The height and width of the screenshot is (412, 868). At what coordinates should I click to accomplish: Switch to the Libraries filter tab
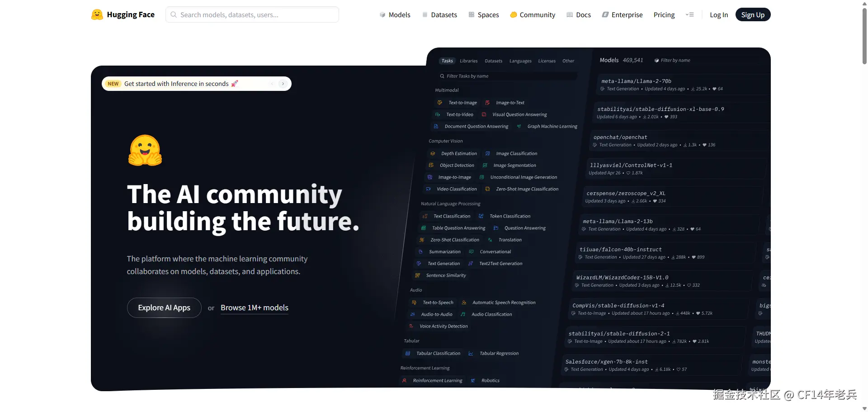point(469,61)
